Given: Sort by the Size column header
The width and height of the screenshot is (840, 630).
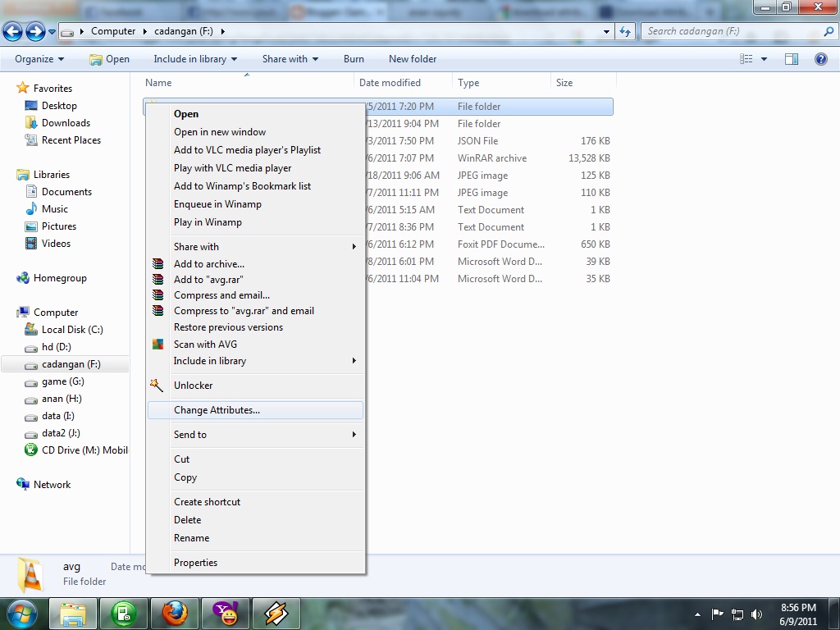Looking at the screenshot, I should [583, 83].
